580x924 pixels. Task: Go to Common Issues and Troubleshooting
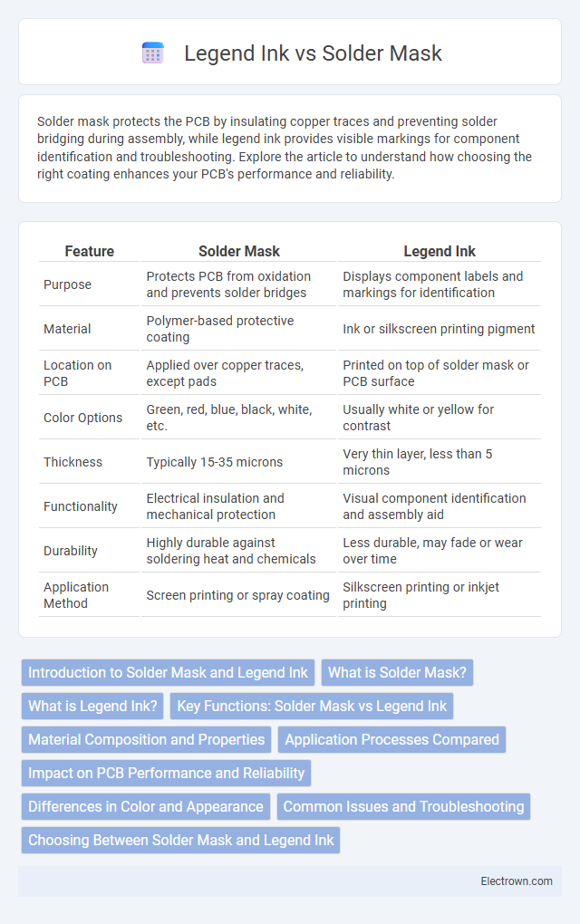404,807
